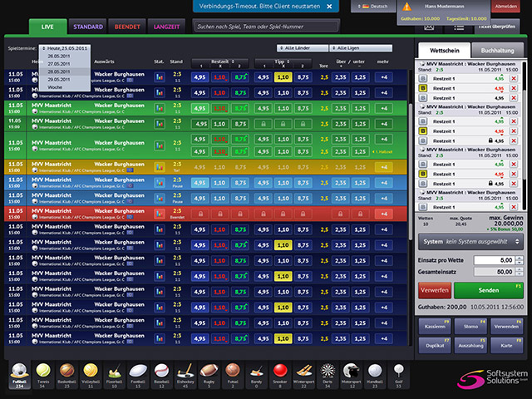Image resolution: width=532 pixels, height=399 pixels.
Task: Click the green Senden button
Action: click(x=489, y=290)
